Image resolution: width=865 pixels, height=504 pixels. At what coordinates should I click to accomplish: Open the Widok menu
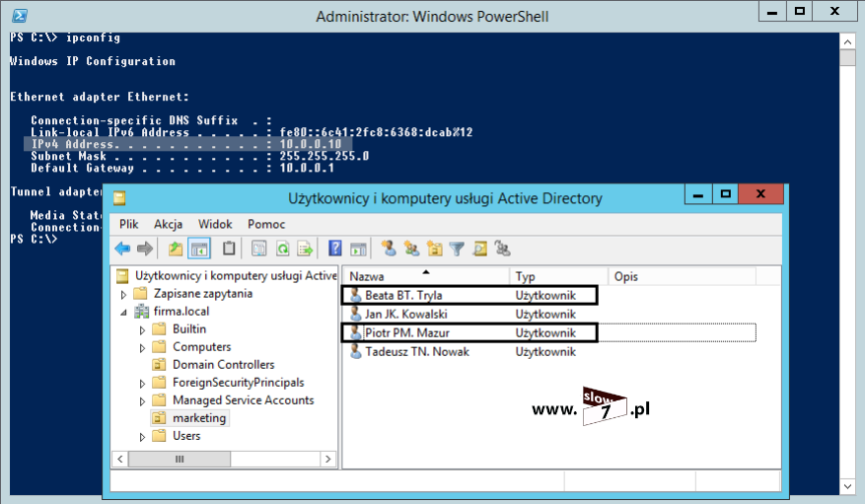click(x=215, y=224)
